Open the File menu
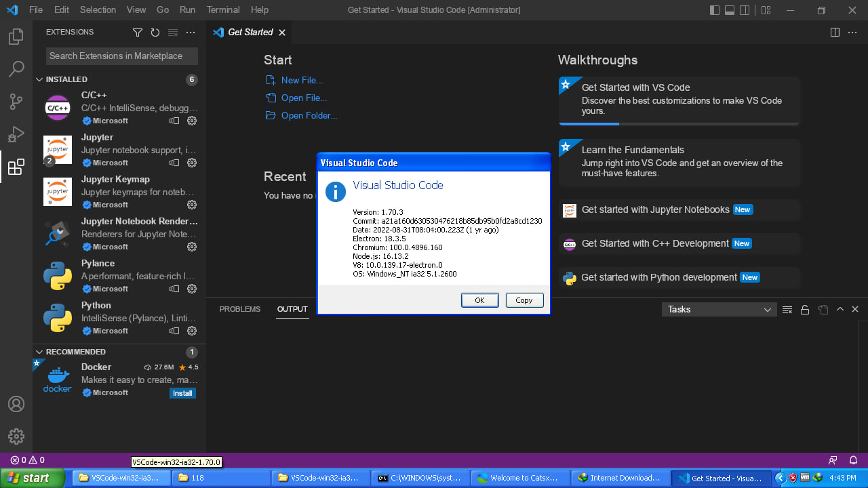The height and width of the screenshot is (488, 868). click(36, 10)
